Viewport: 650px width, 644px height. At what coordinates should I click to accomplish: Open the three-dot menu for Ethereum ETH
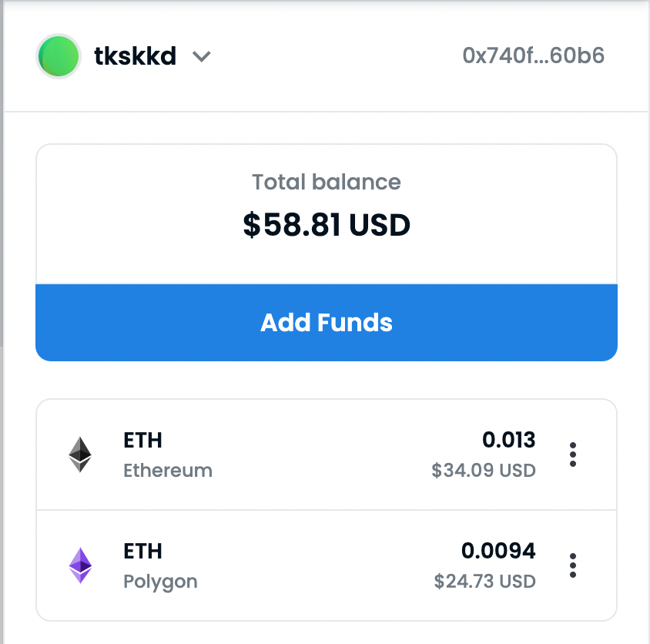pos(572,454)
